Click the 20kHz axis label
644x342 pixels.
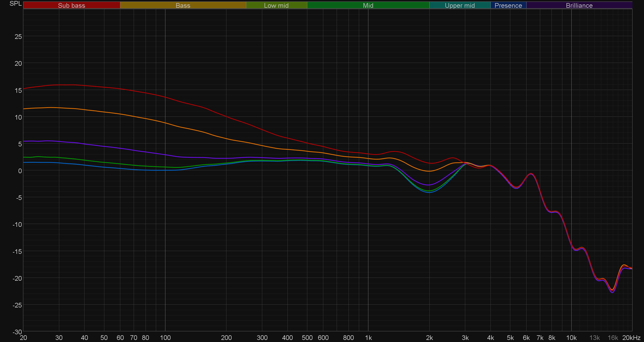pyautogui.click(x=631, y=338)
